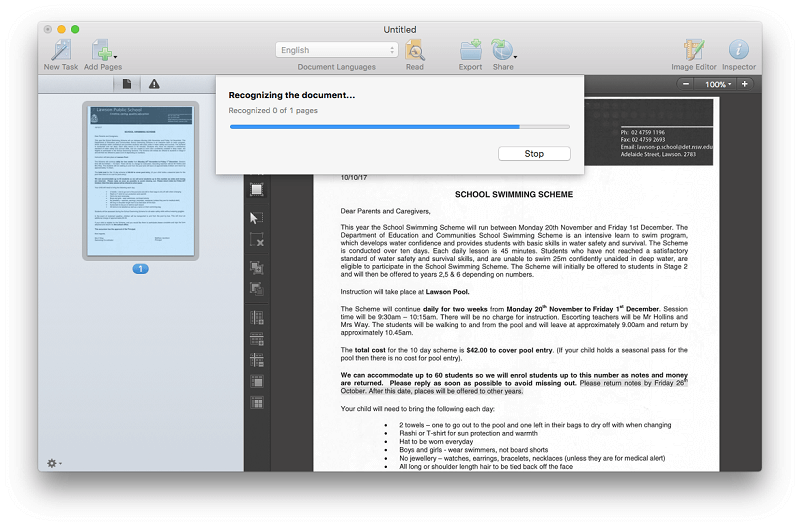Open the English document language dropdown
Viewport: 800px width, 526px height.
(336, 50)
